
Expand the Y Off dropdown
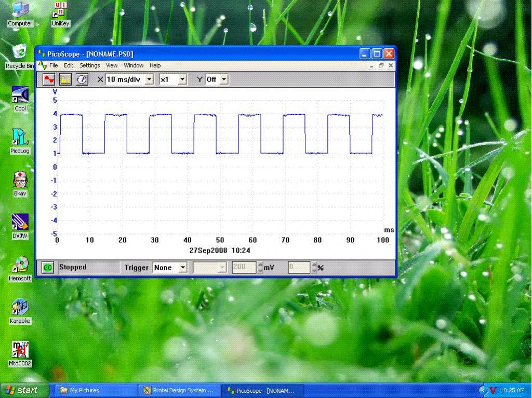(x=224, y=79)
